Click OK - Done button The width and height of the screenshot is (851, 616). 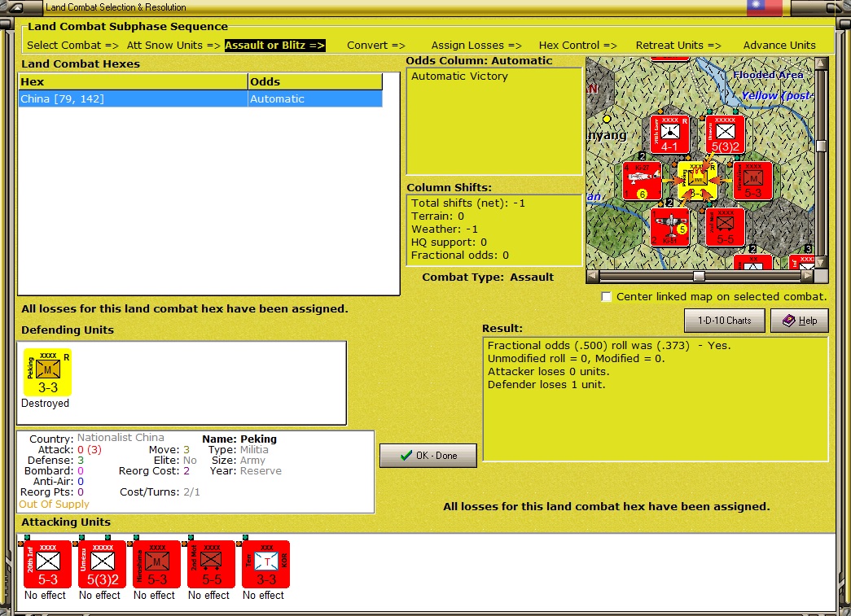click(428, 456)
